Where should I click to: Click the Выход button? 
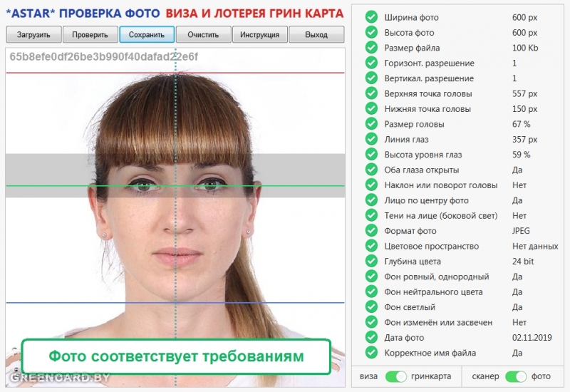point(316,34)
